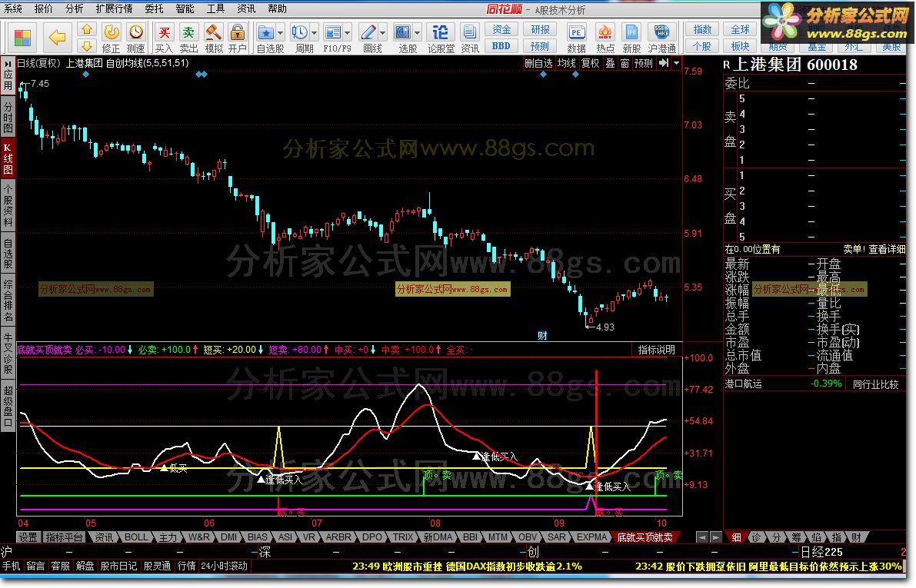
Task: Open the 沪港通 SSE HKE icon
Action: point(662,38)
